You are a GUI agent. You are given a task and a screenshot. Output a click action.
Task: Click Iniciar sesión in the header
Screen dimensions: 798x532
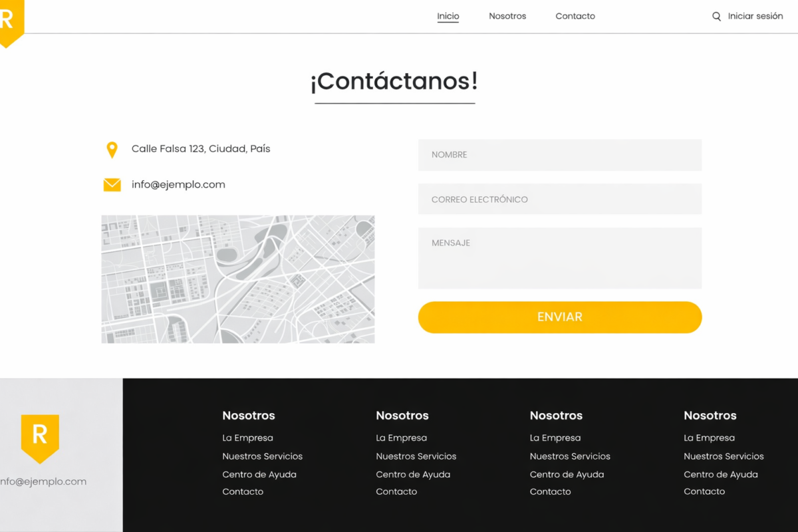click(755, 16)
